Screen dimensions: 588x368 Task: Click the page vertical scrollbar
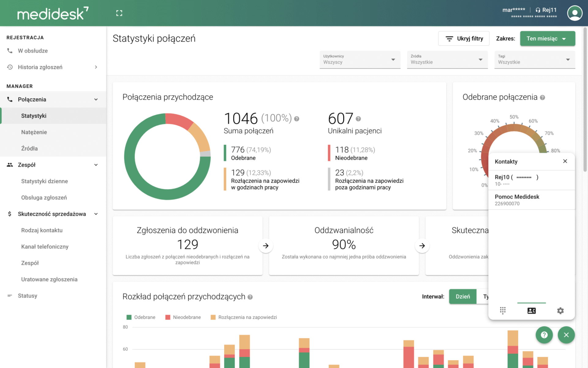tap(585, 100)
